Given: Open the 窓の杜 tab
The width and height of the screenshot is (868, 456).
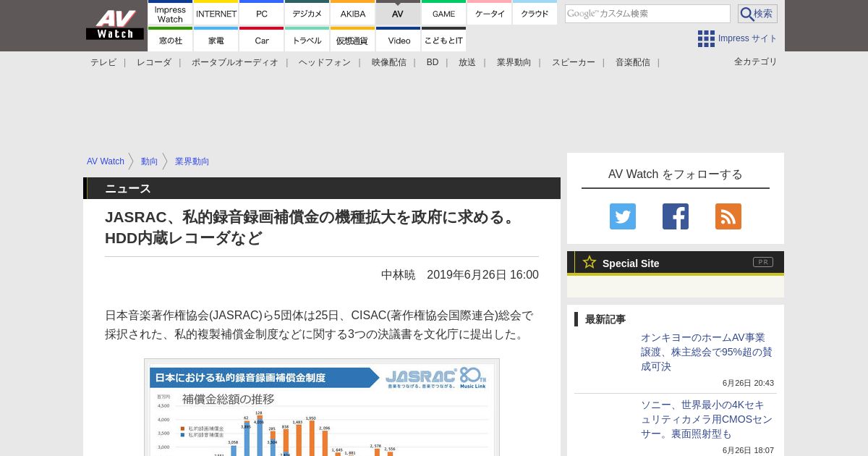Looking at the screenshot, I should tap(171, 40).
